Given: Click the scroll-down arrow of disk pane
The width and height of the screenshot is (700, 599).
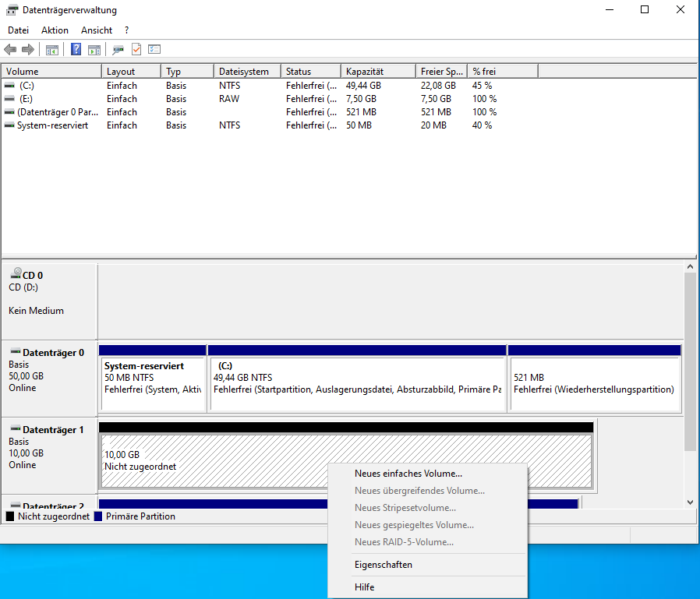Looking at the screenshot, I should [689, 502].
